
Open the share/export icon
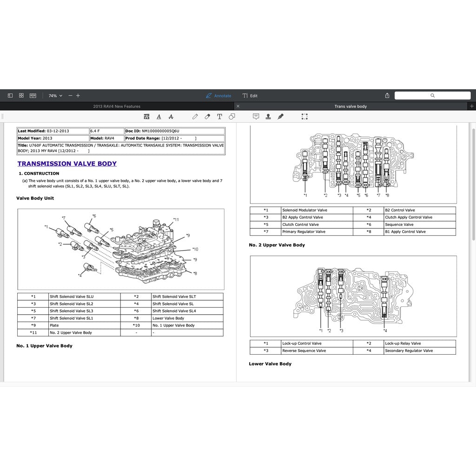(387, 96)
